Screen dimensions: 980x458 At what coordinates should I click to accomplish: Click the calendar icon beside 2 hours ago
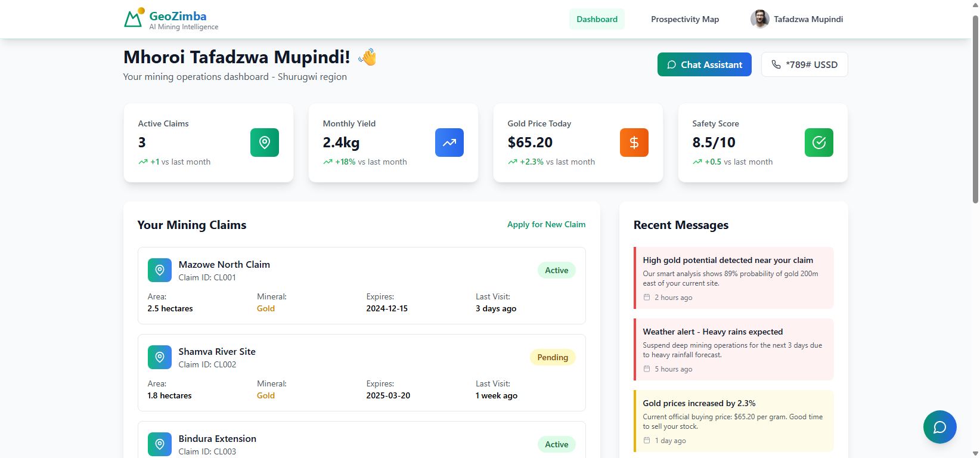647,297
